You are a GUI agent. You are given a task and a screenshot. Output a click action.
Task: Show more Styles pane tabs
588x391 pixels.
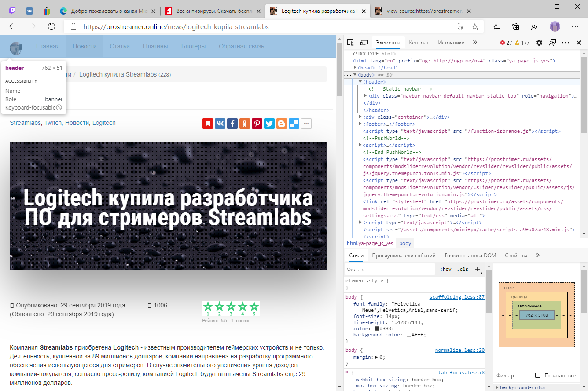[x=537, y=256]
